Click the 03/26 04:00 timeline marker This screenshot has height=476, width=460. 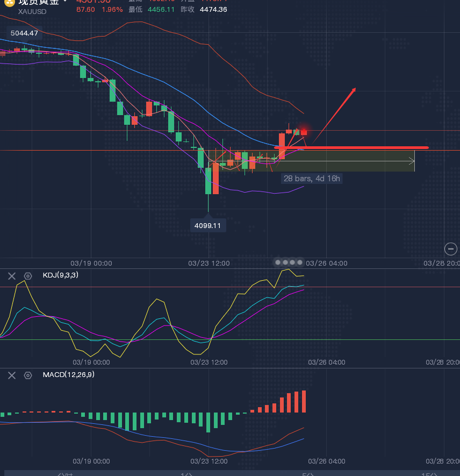click(326, 263)
